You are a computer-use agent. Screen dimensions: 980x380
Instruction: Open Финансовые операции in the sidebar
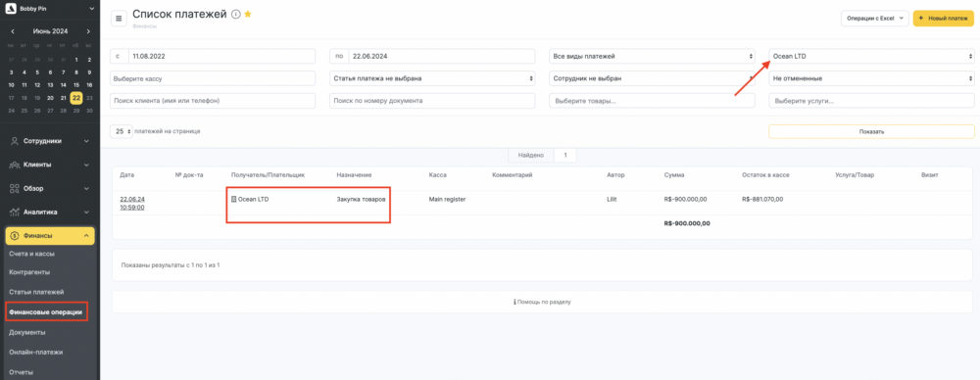point(46,311)
